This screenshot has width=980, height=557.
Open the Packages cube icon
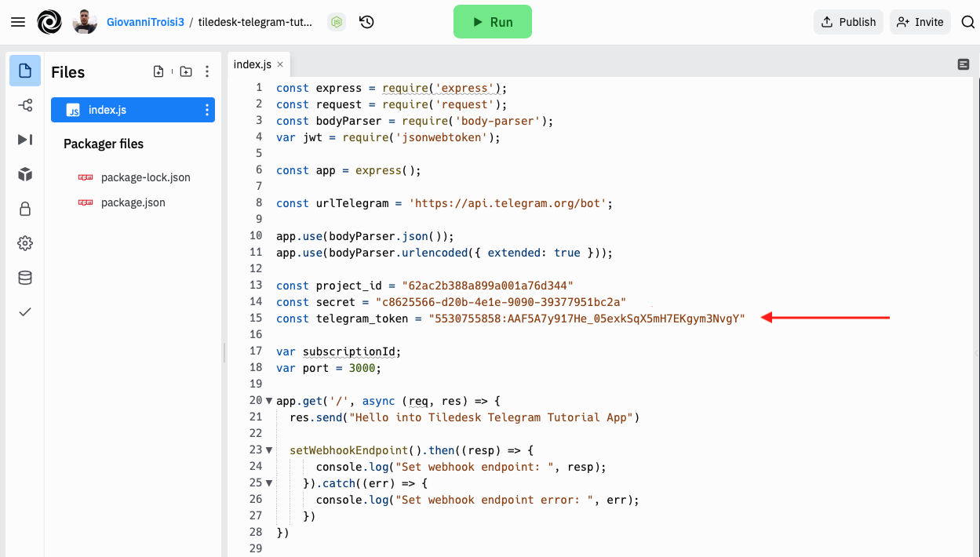(25, 174)
